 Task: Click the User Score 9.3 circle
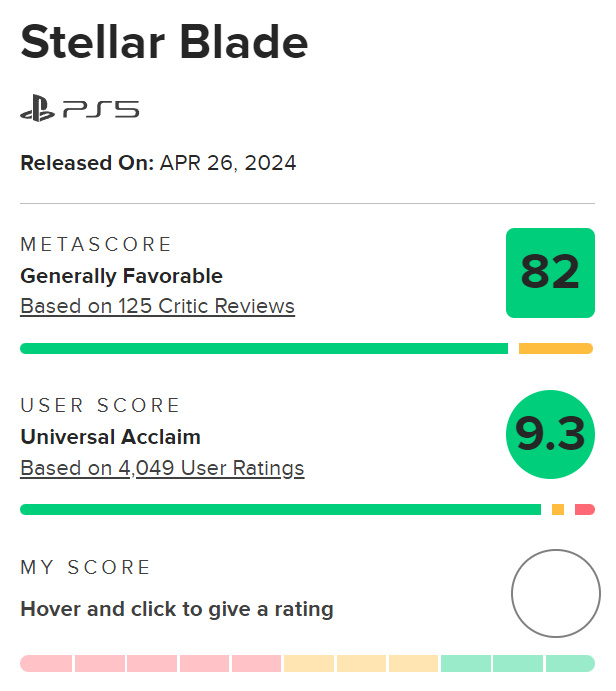550,434
